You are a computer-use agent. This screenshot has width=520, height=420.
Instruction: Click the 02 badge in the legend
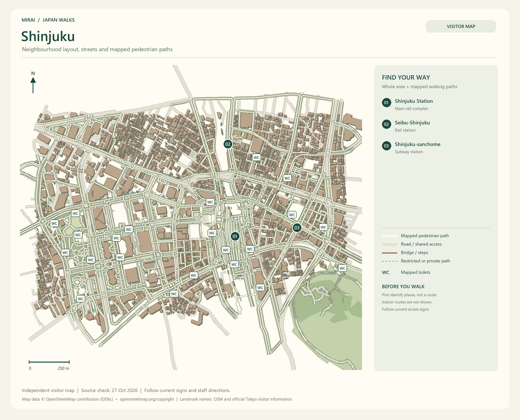[386, 124]
